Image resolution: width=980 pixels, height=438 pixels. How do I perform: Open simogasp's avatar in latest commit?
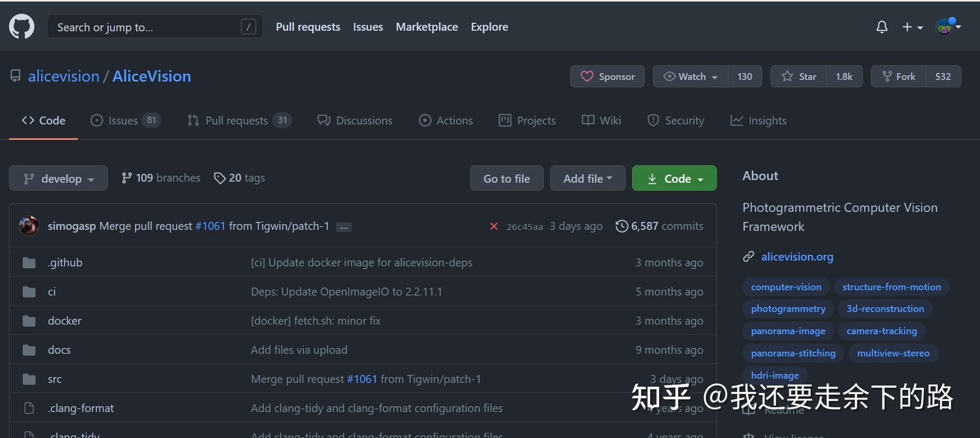29,226
